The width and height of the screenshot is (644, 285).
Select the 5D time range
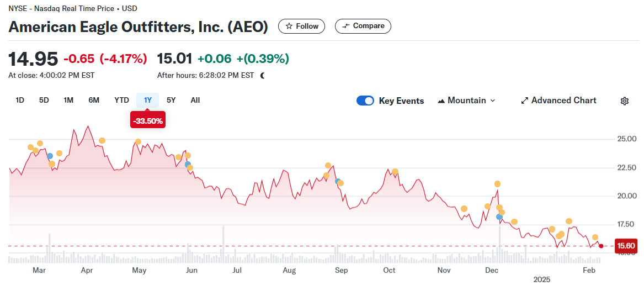tap(44, 100)
